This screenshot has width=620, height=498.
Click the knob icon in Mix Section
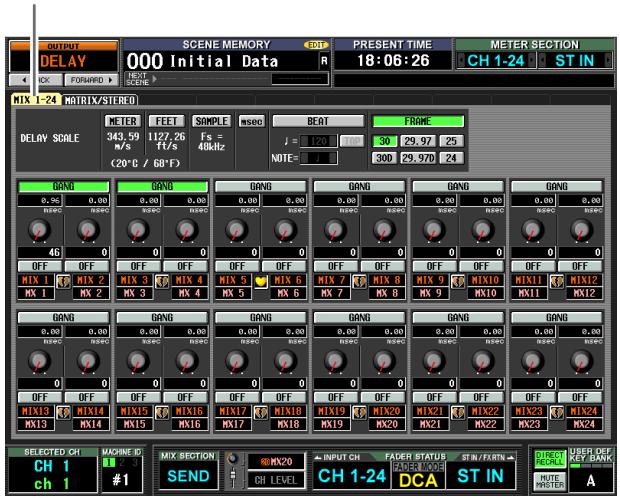(233, 459)
